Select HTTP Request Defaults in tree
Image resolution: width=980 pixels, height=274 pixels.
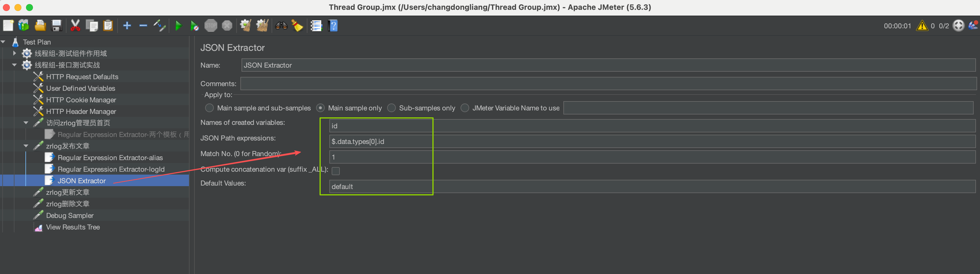(82, 77)
